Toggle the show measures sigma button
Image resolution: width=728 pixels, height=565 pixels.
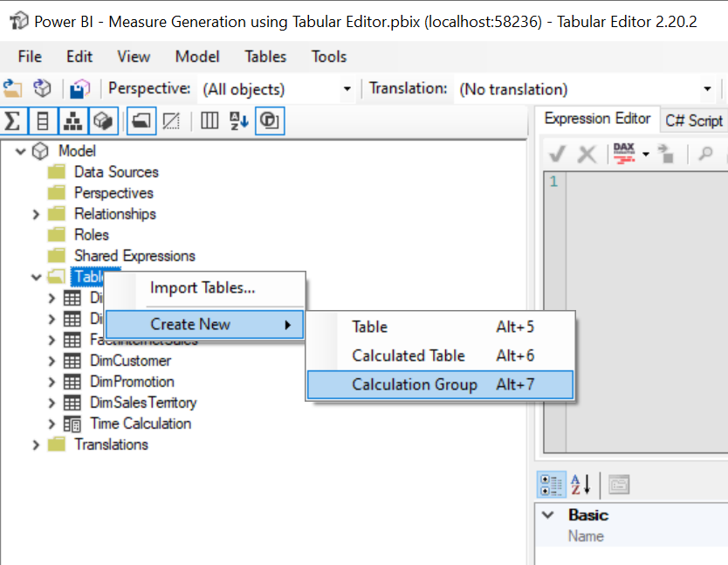pyautogui.click(x=13, y=121)
